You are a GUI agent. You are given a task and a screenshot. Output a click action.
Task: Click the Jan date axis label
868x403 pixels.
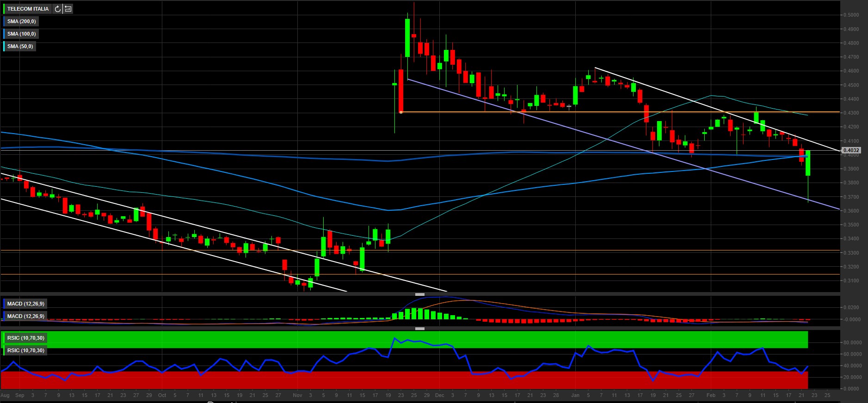pyautogui.click(x=575, y=395)
